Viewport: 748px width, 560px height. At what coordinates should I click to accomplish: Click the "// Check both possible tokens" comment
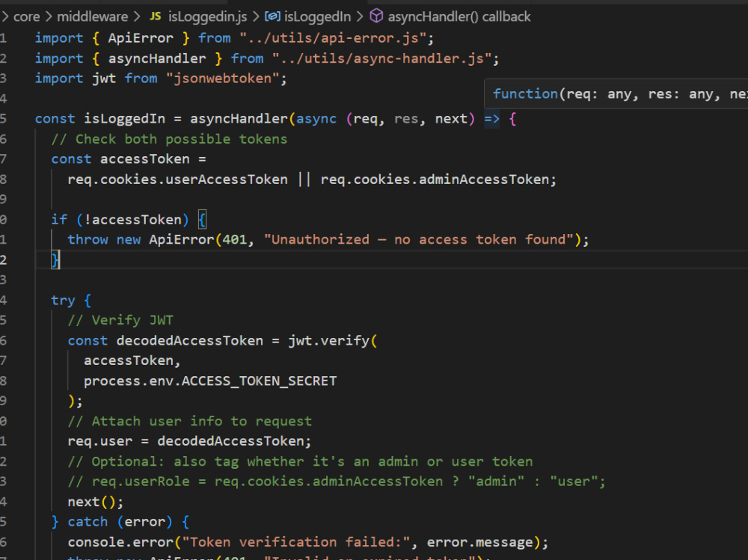(x=169, y=139)
